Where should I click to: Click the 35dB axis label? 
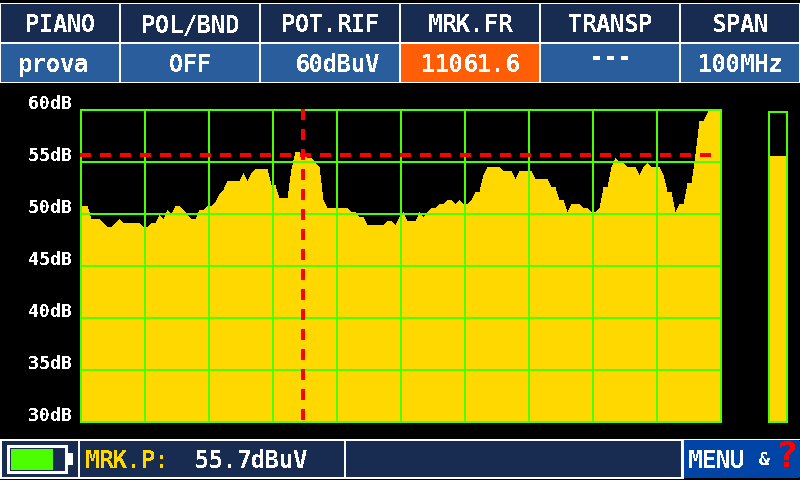pyautogui.click(x=50, y=363)
